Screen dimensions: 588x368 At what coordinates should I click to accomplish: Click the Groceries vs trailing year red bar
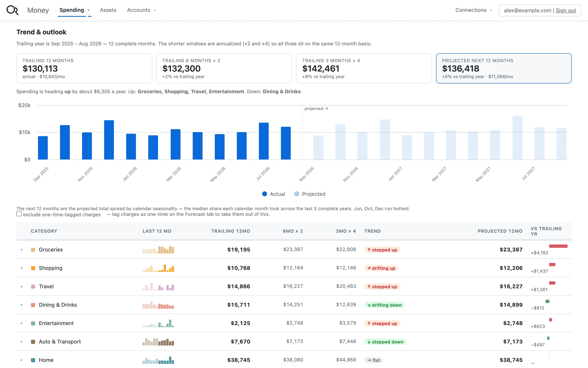click(x=558, y=246)
